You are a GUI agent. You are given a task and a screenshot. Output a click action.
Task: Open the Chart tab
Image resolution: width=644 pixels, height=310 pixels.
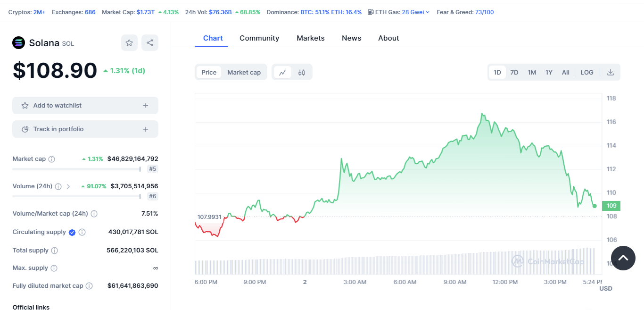coord(213,38)
